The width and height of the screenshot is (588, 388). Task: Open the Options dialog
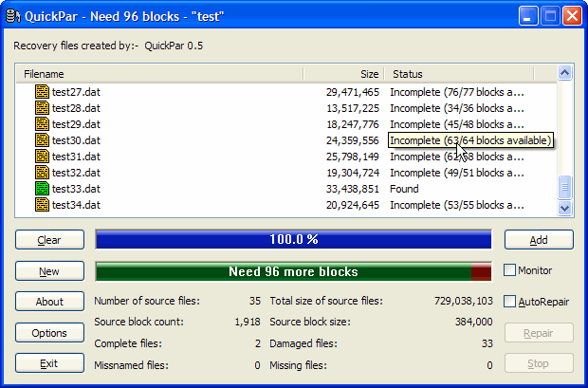(x=49, y=333)
